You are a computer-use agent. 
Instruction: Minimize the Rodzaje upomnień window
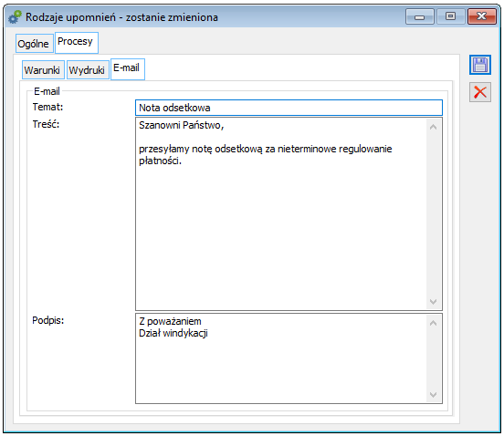click(420, 16)
